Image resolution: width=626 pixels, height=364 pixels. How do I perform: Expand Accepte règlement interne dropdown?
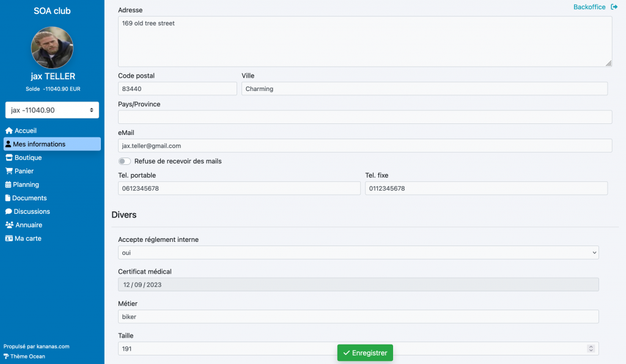click(358, 252)
